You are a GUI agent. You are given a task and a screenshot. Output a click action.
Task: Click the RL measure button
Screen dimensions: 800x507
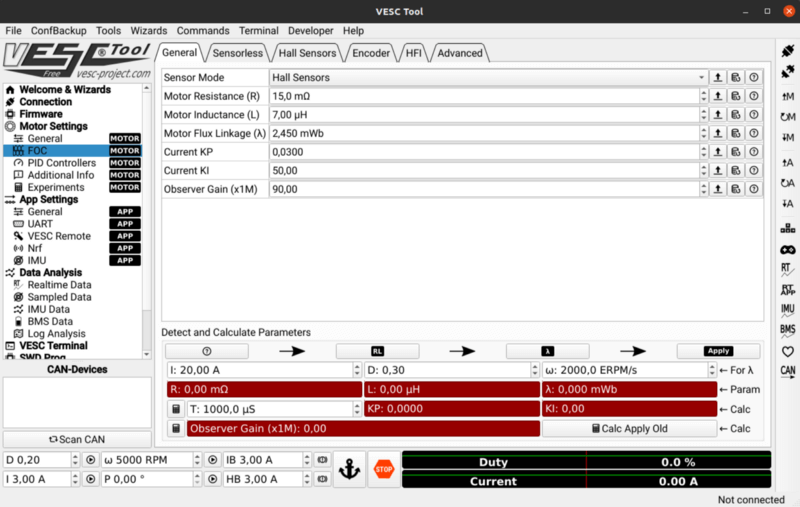pos(377,351)
